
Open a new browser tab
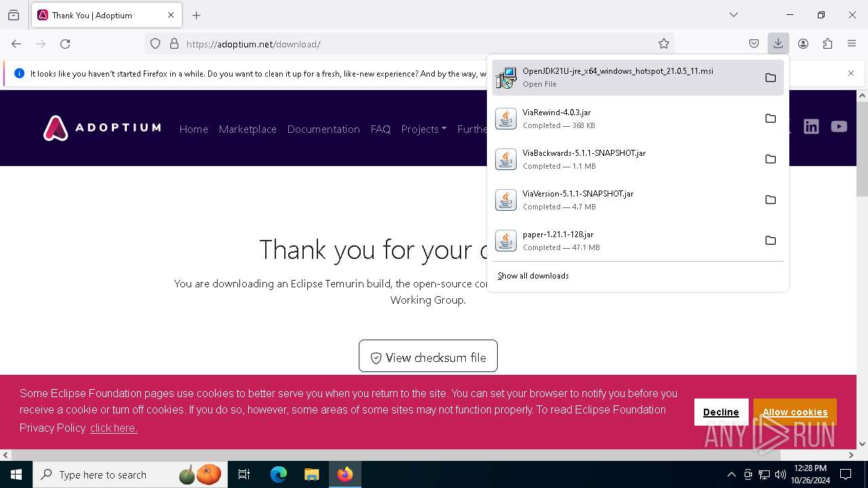click(x=197, y=15)
